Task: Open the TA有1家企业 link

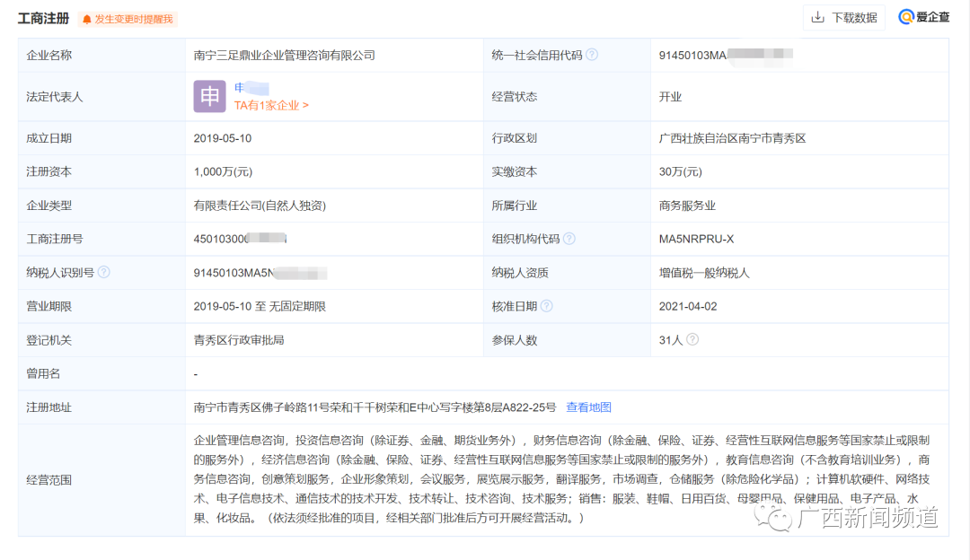Action: (x=271, y=105)
